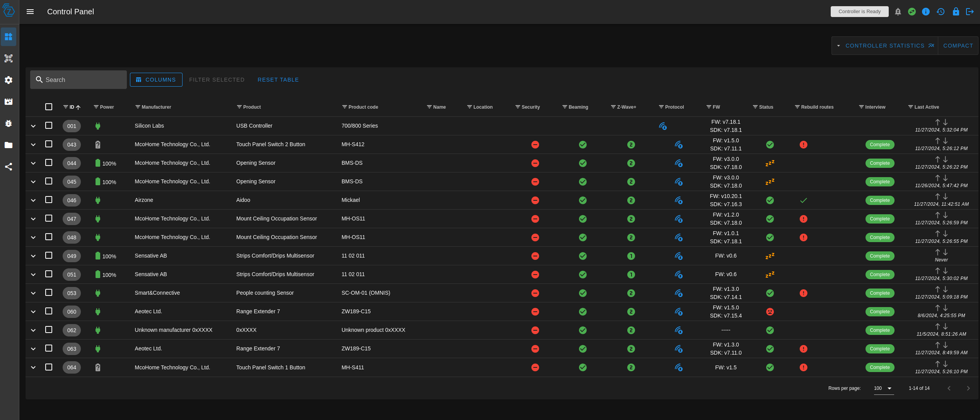Check the box for node 060 Range Extender
The height and width of the screenshot is (420, 980).
tap(49, 311)
